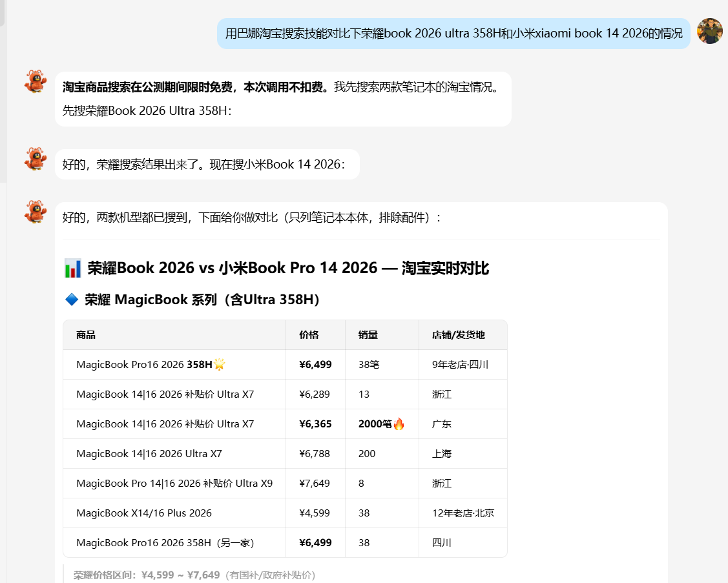Click 'MagicBook 14|16 2026 Ultra X7' without 补贴价

coord(149,453)
